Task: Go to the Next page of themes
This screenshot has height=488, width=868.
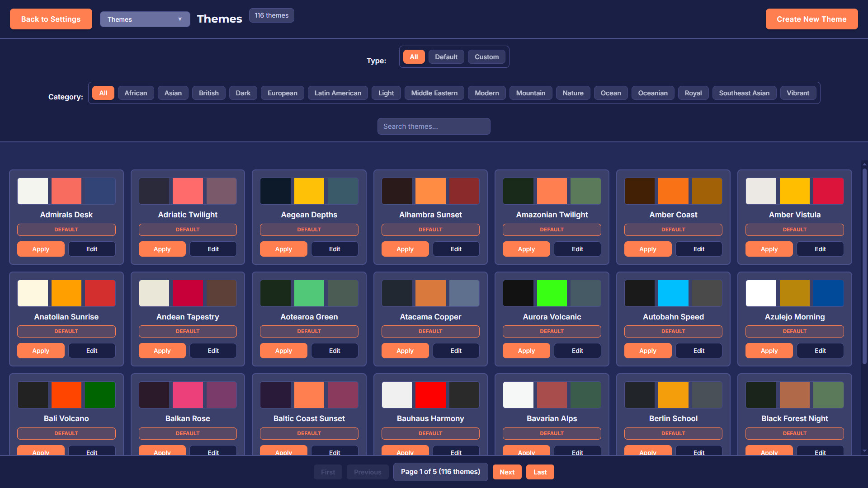Action: [507, 472]
